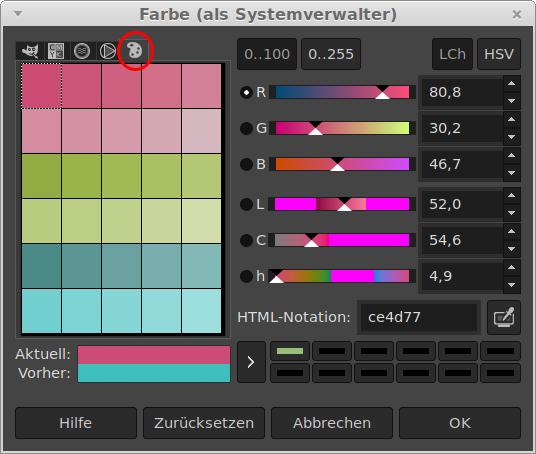Click the HTML-Notation field with ce4d77
Screen dimensions: 536x454
(x=419, y=318)
